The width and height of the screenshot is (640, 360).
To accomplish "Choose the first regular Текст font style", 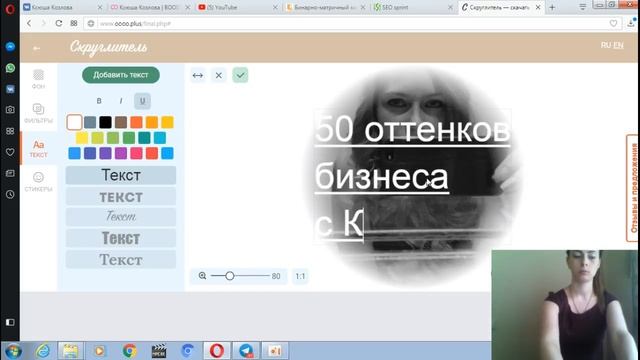I will coord(121,176).
